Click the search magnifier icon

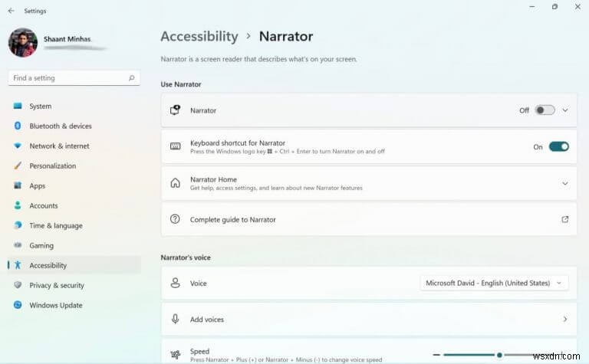132,78
